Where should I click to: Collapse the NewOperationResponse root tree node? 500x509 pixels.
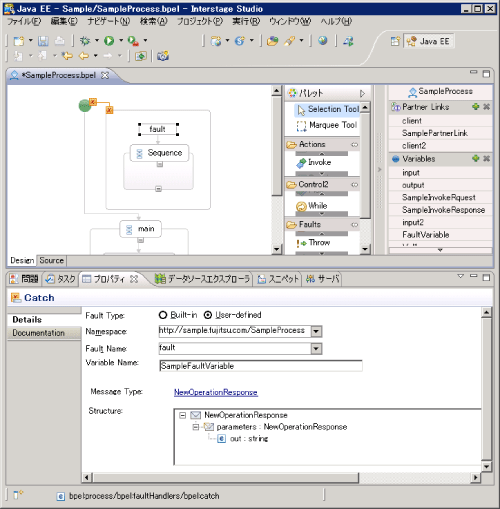[182, 415]
